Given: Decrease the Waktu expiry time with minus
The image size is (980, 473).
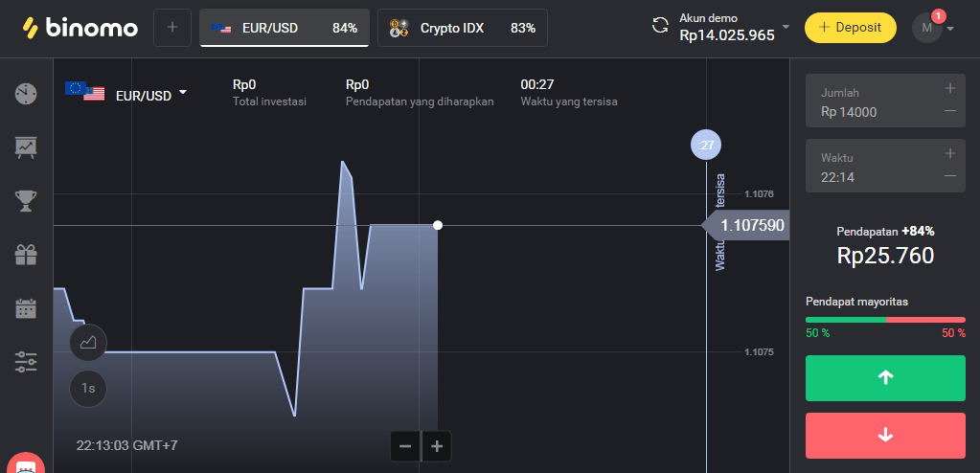Looking at the screenshot, I should click(950, 176).
